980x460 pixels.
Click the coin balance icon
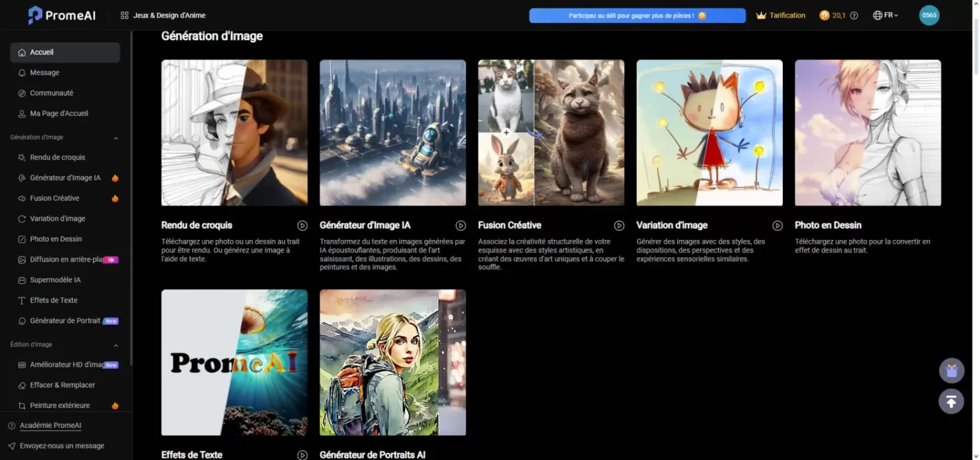point(824,15)
